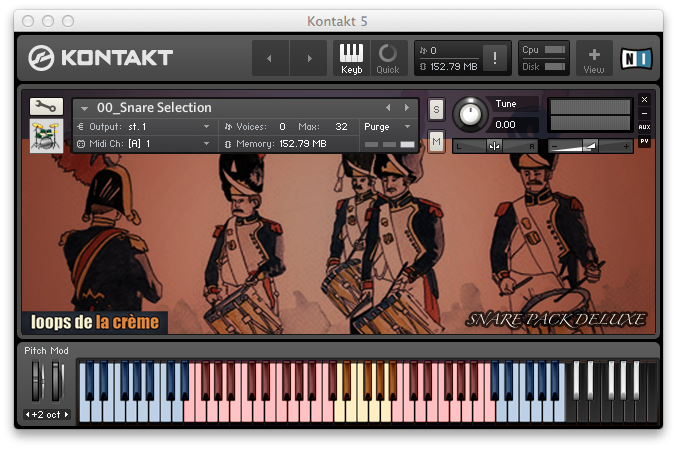
Task: Open the Quick-load browser
Action: coord(388,58)
